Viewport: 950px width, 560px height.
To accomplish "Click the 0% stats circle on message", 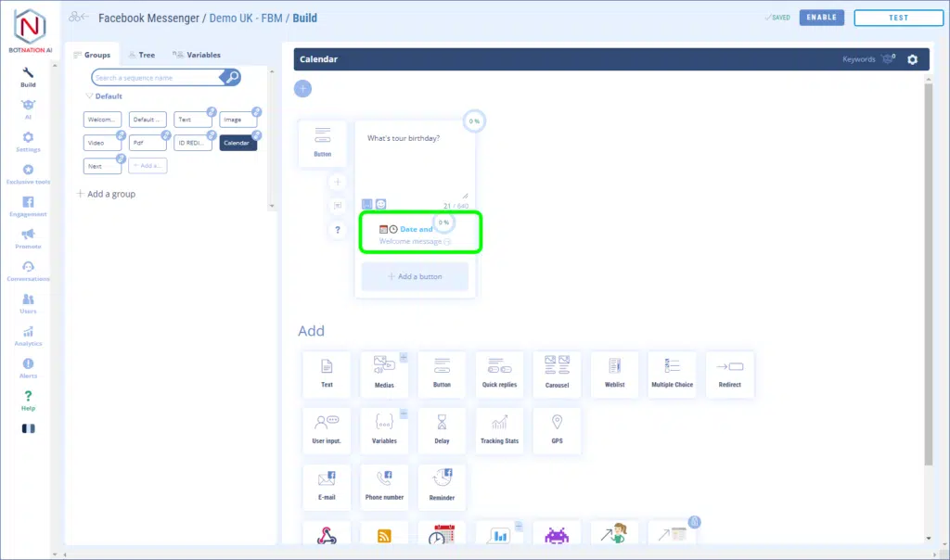I will (x=474, y=121).
